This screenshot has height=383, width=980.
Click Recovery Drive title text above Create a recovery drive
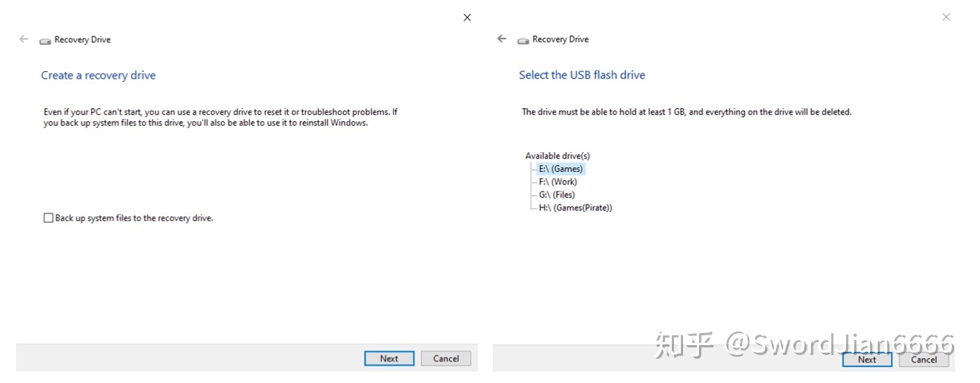(x=83, y=39)
